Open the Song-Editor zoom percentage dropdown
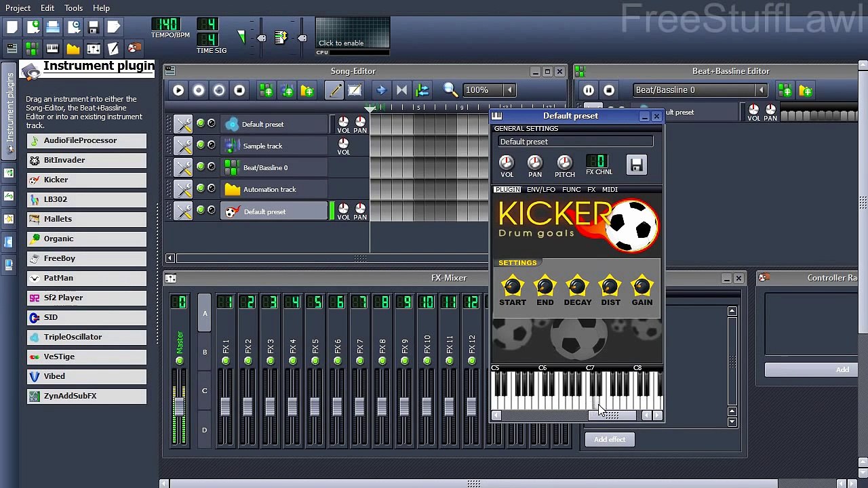Screen dimensions: 868x488 (x=509, y=90)
